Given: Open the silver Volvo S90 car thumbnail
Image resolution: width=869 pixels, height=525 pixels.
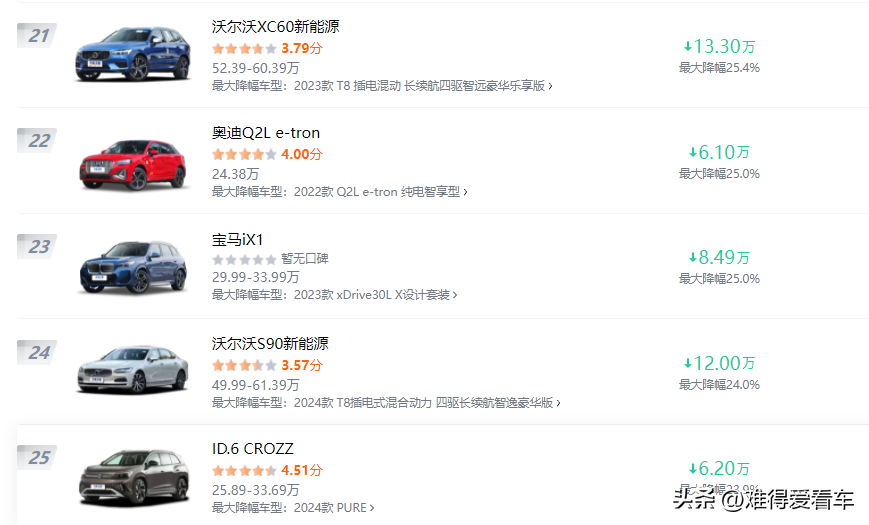Looking at the screenshot, I should 132,370.
